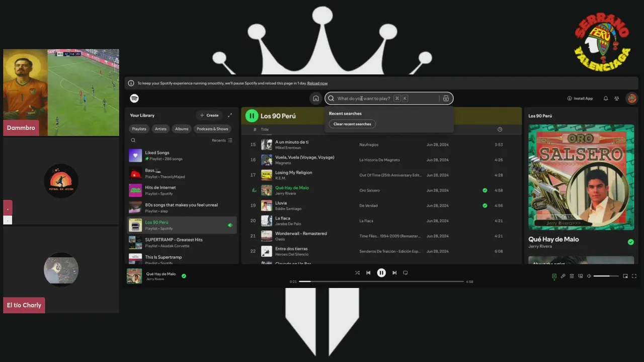Click El tío Charly participant tile

point(61,269)
